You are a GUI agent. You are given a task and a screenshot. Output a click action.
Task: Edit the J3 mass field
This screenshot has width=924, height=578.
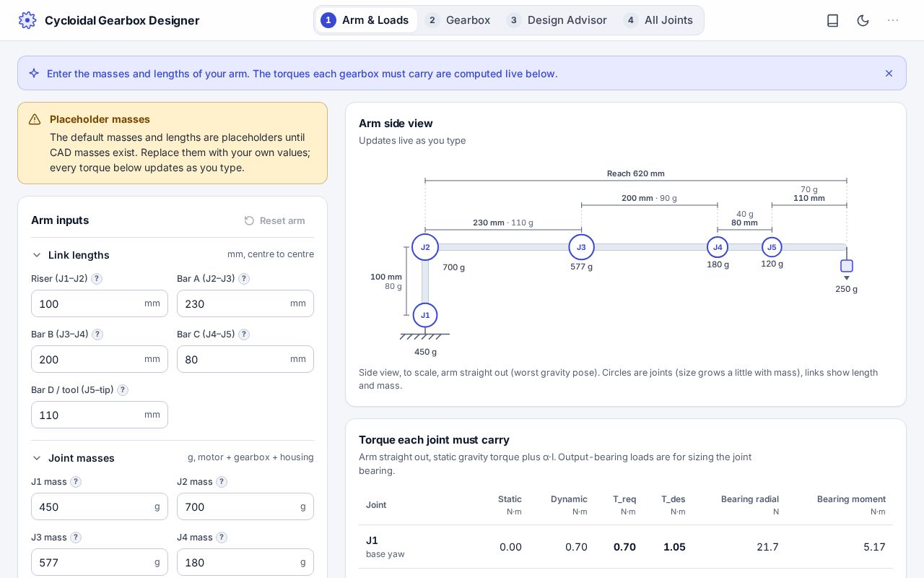click(100, 562)
